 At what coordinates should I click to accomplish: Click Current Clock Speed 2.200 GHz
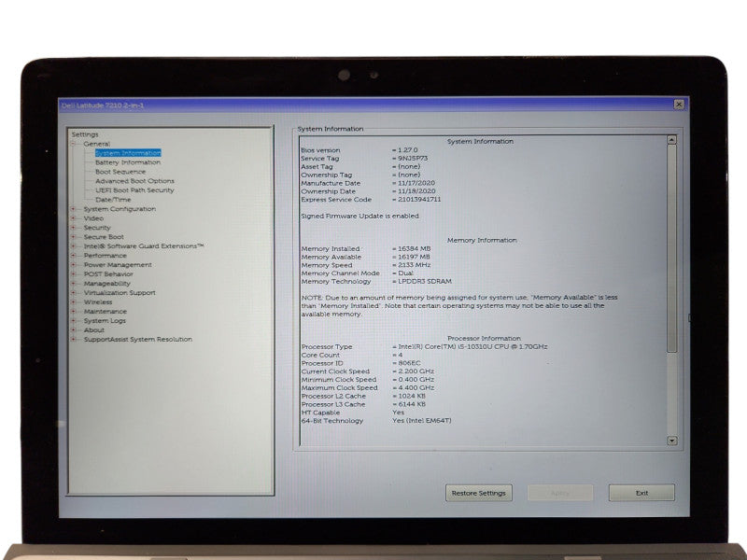(416, 371)
